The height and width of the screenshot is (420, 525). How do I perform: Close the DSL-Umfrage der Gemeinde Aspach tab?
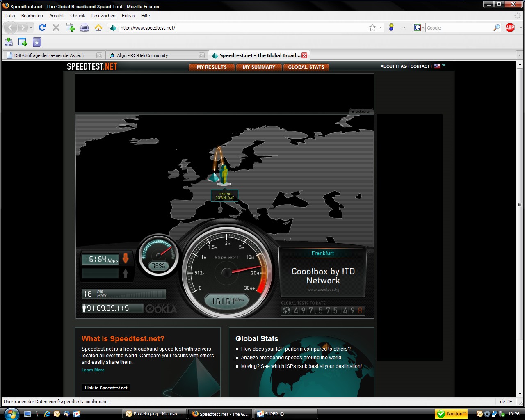99,55
